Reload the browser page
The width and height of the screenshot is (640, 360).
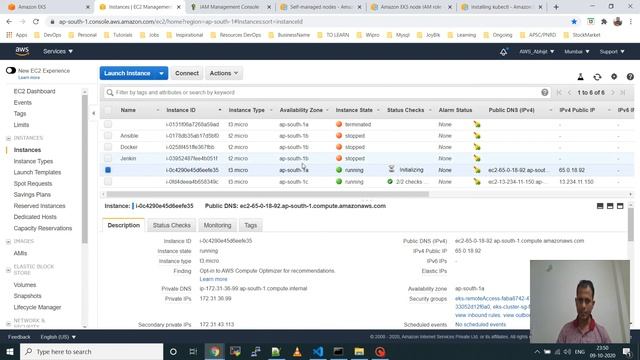(36, 22)
